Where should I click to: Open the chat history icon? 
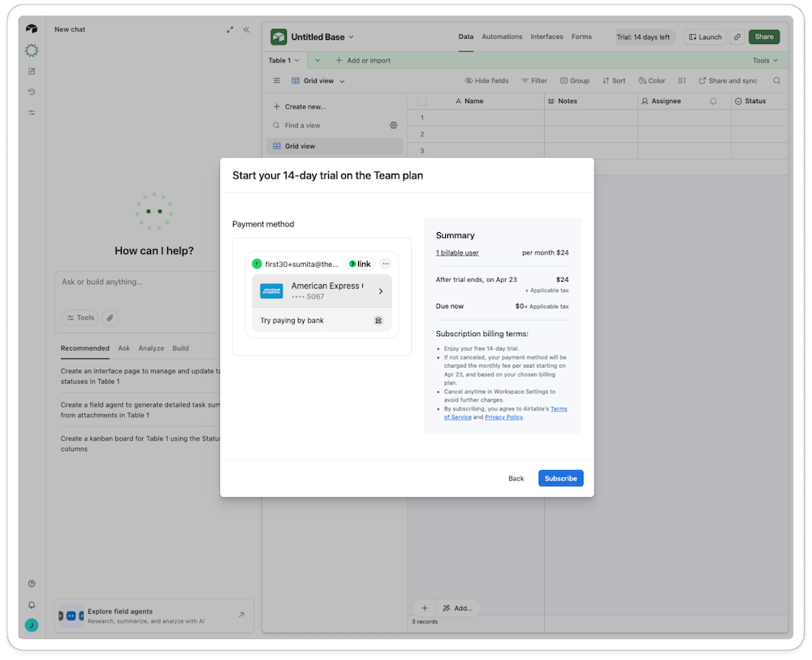(32, 92)
